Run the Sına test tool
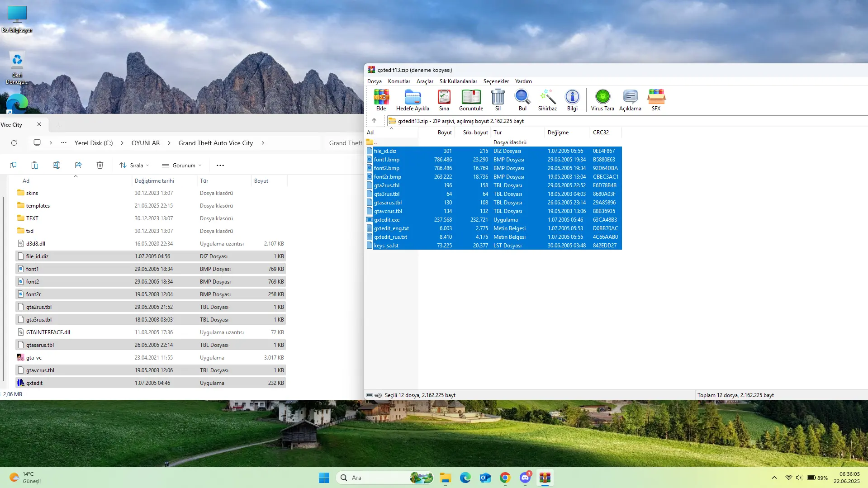This screenshot has height=488, width=868. pyautogui.click(x=444, y=100)
